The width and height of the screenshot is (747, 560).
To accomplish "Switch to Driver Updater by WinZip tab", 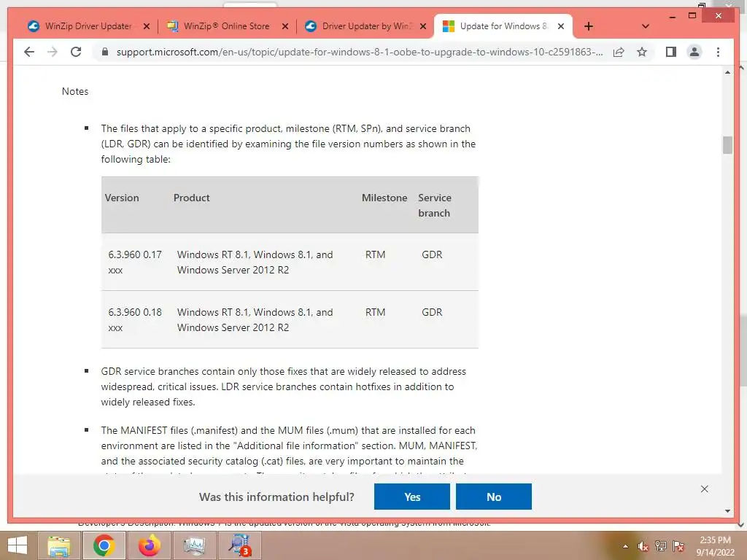I will [x=359, y=26].
